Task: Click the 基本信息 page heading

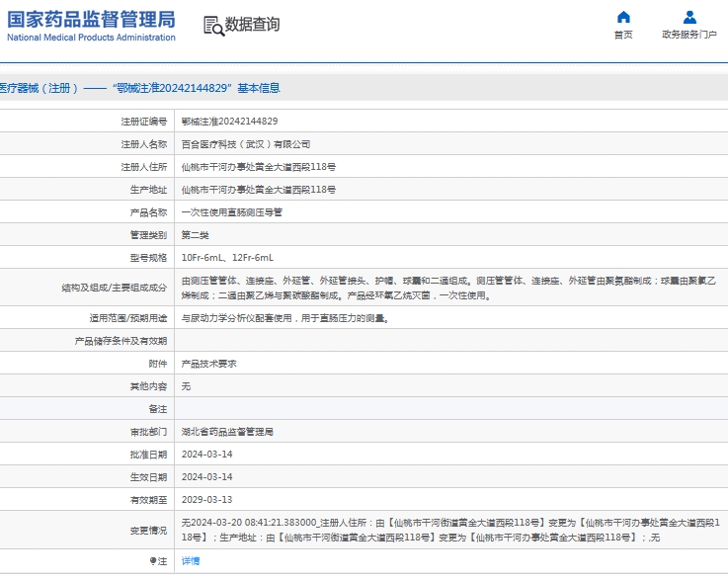Action: 259,88
